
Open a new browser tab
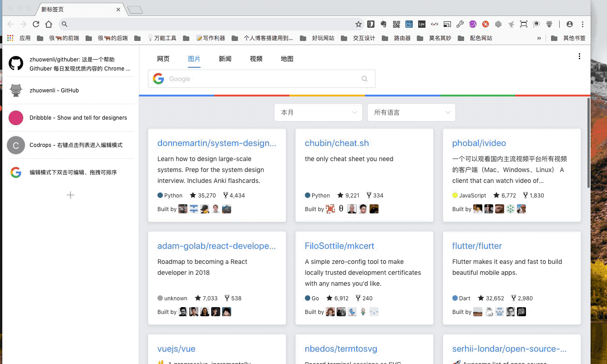point(135,10)
